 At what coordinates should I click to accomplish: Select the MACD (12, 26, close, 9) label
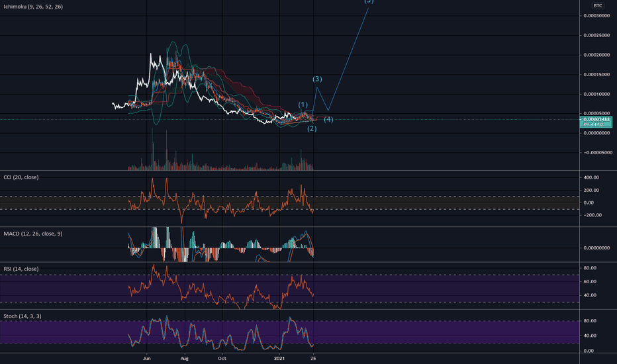click(32, 234)
